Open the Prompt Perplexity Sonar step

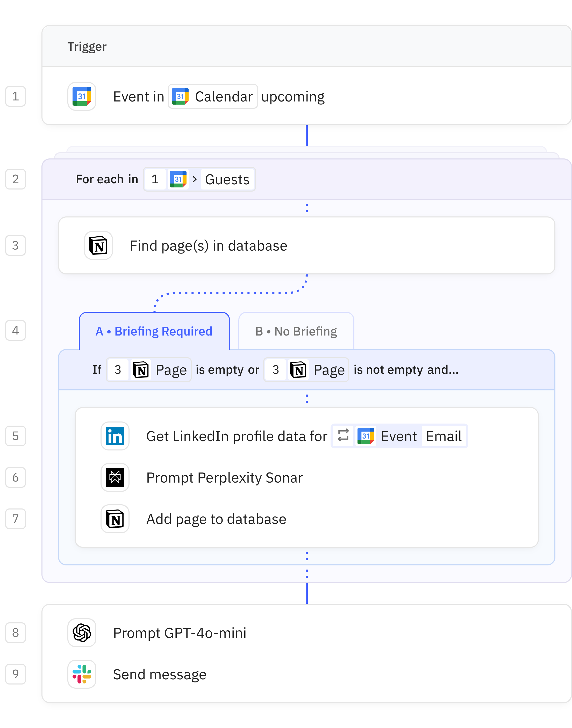[306, 477]
